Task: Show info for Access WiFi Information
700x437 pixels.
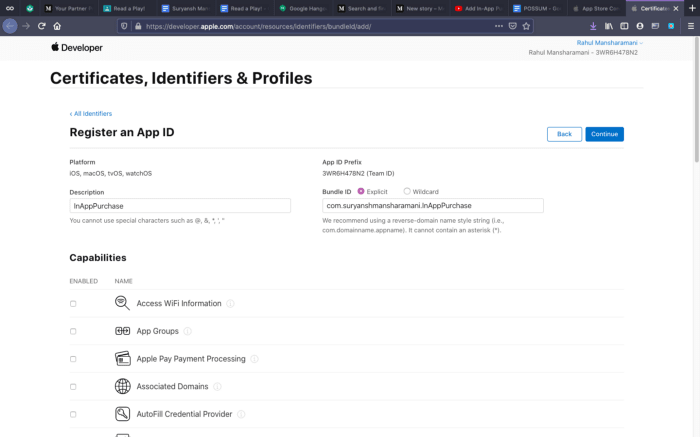Action: tap(230, 304)
